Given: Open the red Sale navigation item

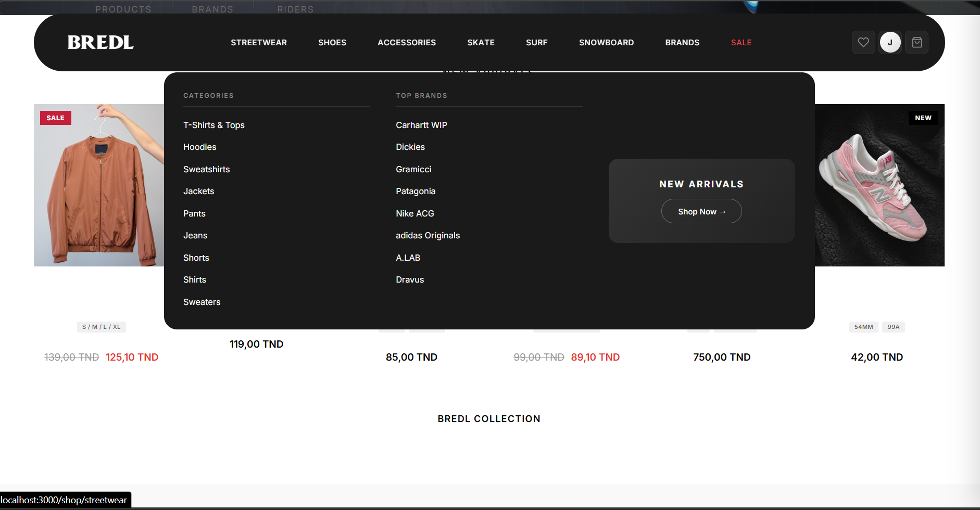Looking at the screenshot, I should [x=742, y=43].
